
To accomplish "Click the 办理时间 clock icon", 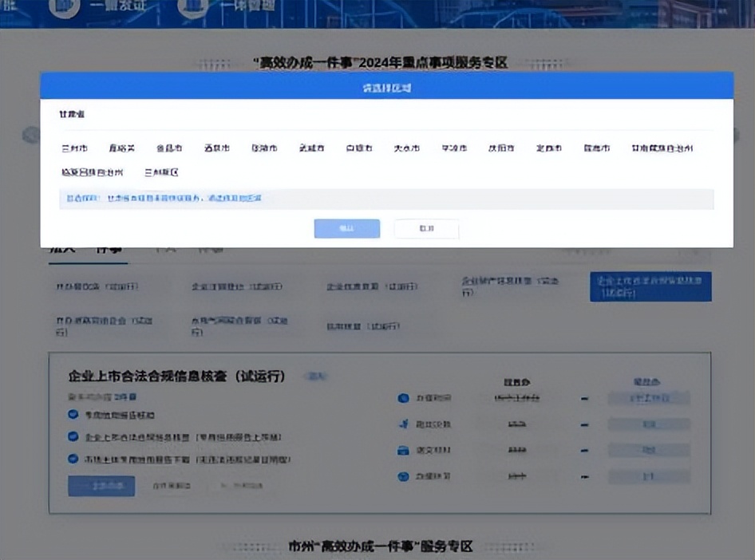I will tap(403, 398).
